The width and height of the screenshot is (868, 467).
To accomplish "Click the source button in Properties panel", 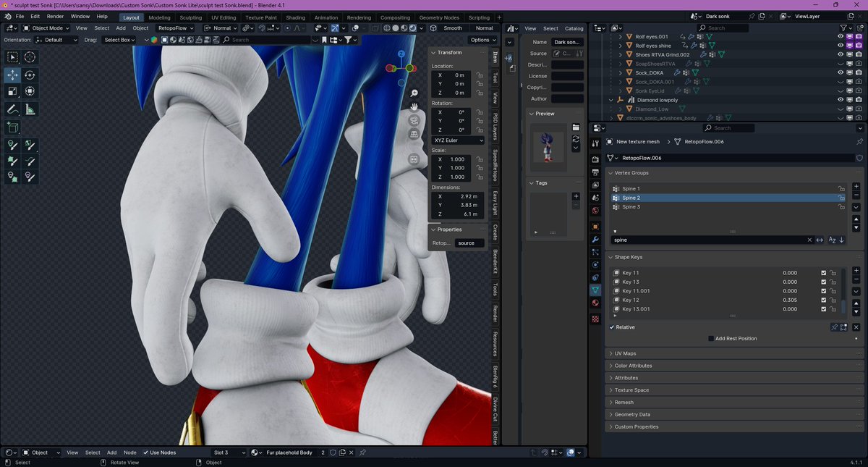I will coord(470,243).
